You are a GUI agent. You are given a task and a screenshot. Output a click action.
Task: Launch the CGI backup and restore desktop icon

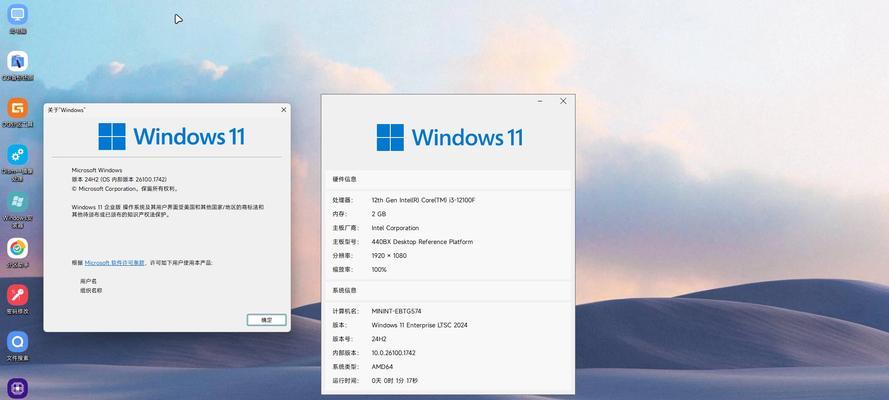point(18,61)
